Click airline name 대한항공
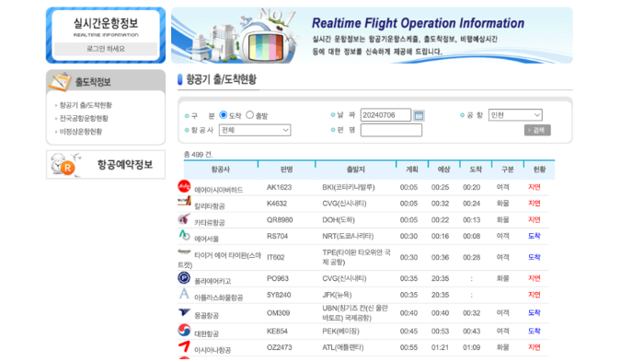The height and width of the screenshot is (362, 644). tap(207, 333)
